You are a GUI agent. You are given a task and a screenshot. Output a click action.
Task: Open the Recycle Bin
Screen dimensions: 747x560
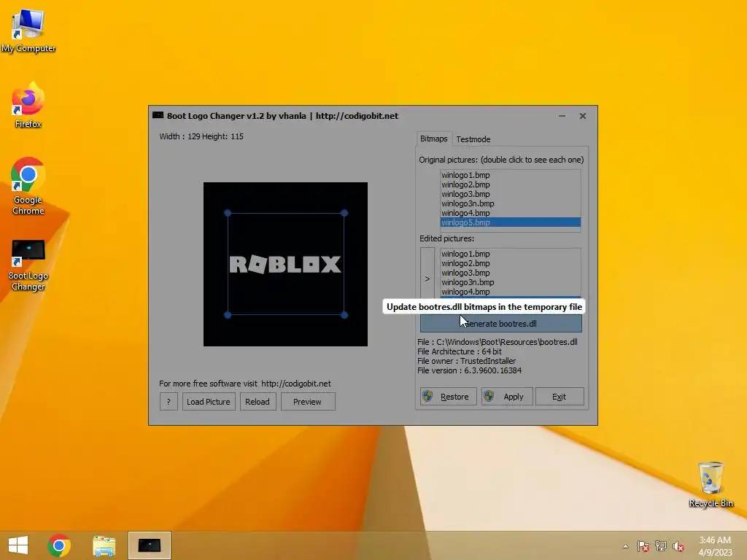coord(711,484)
